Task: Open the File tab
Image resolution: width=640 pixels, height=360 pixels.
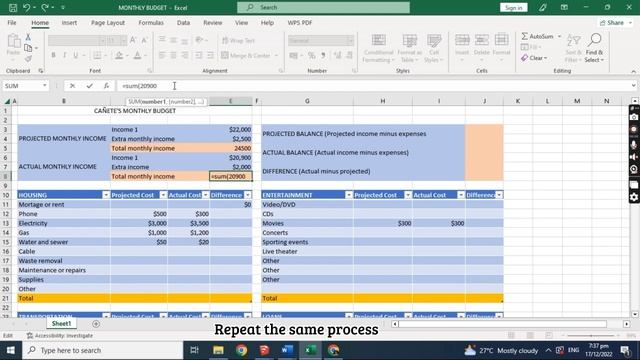Action: tap(12, 23)
